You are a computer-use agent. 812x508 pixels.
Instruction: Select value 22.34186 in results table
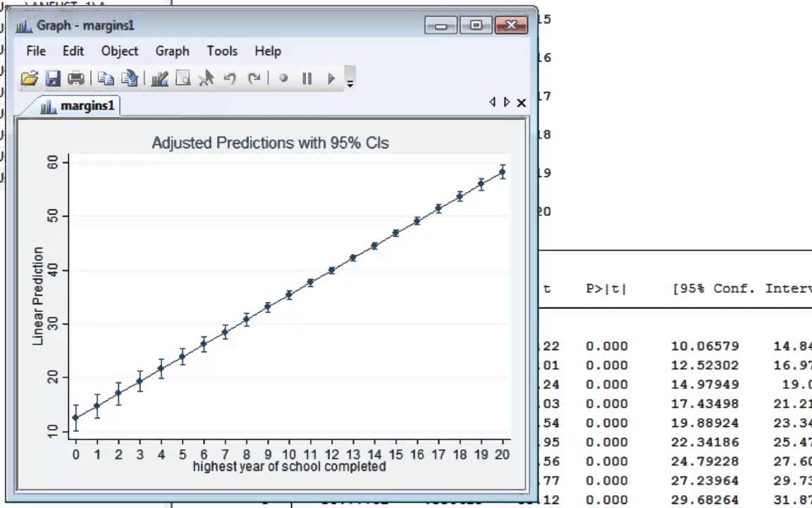point(705,442)
